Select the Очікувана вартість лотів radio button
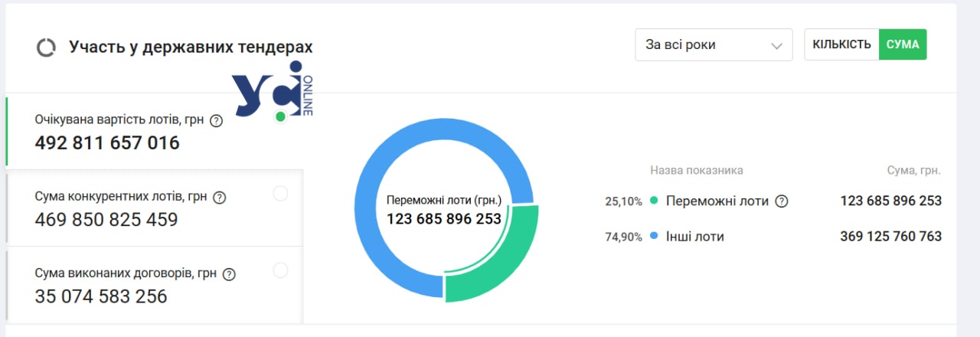Screen dimensions: 980x337 click(x=280, y=116)
